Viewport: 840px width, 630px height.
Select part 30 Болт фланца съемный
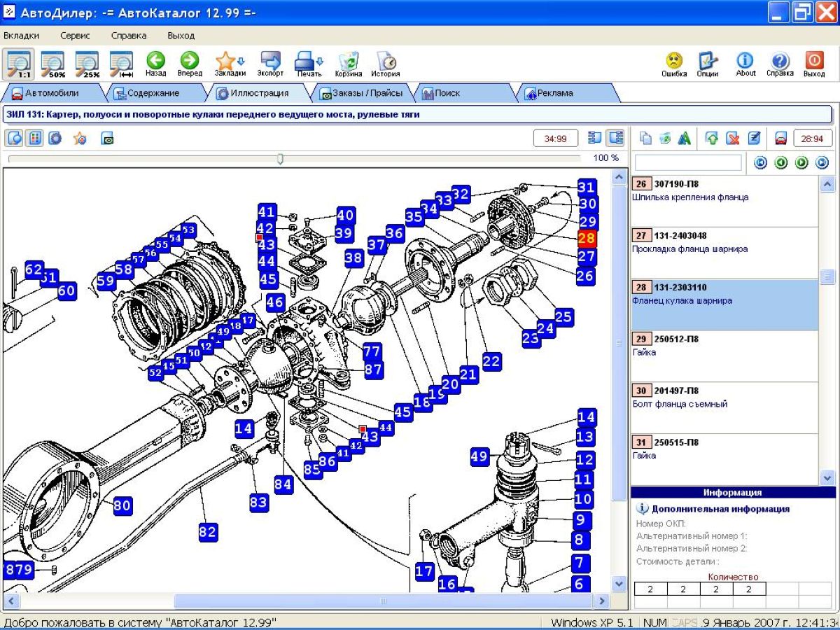[x=724, y=408]
